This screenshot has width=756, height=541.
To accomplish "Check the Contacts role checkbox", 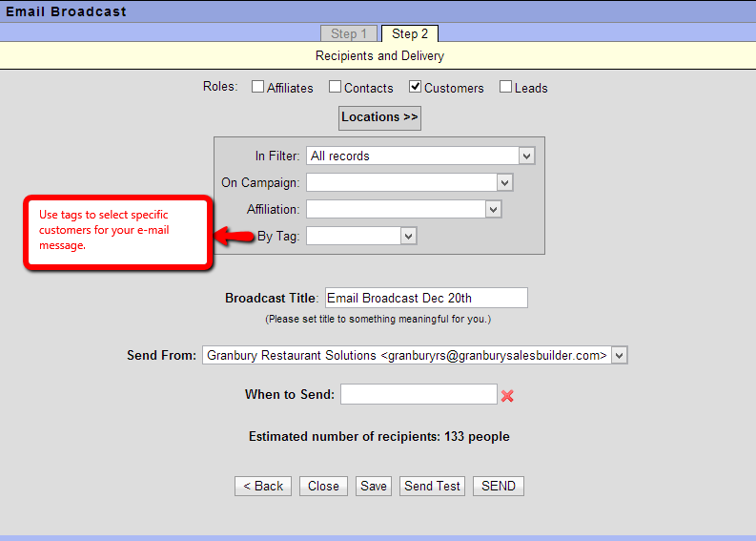I will click(x=335, y=87).
